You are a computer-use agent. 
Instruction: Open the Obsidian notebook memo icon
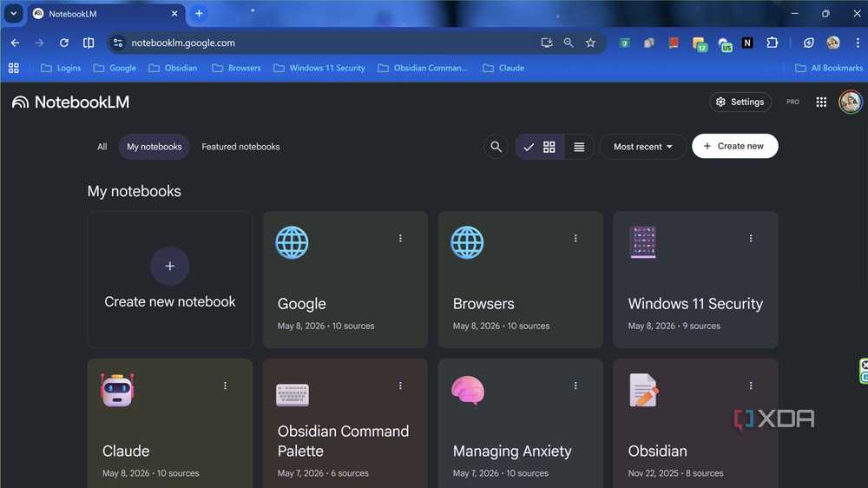(643, 390)
